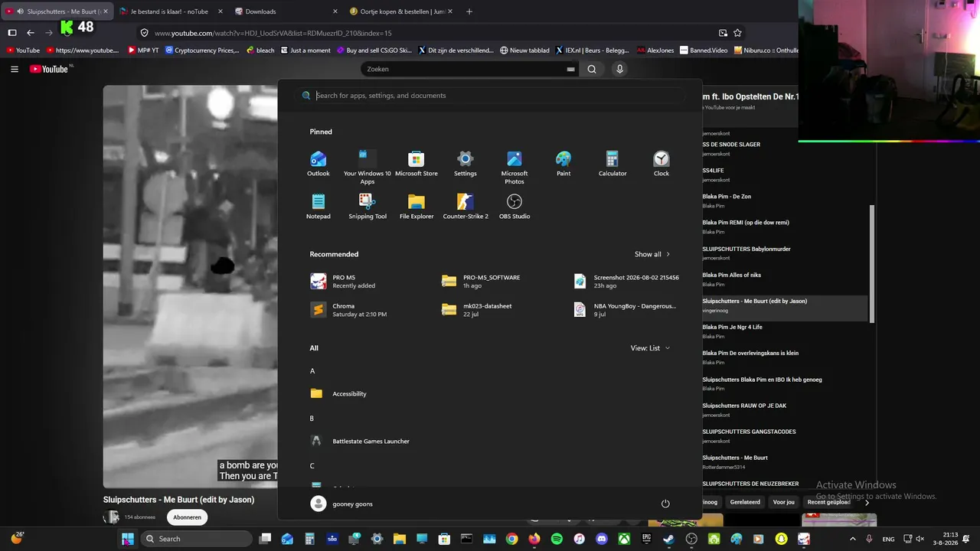
Task: Bookmark this page with the star icon
Action: click(x=737, y=33)
